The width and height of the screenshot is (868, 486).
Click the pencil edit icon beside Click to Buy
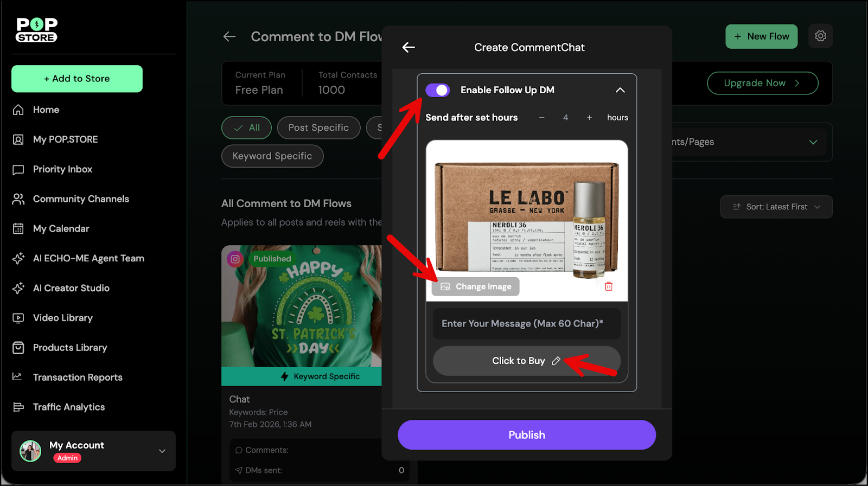(556, 361)
